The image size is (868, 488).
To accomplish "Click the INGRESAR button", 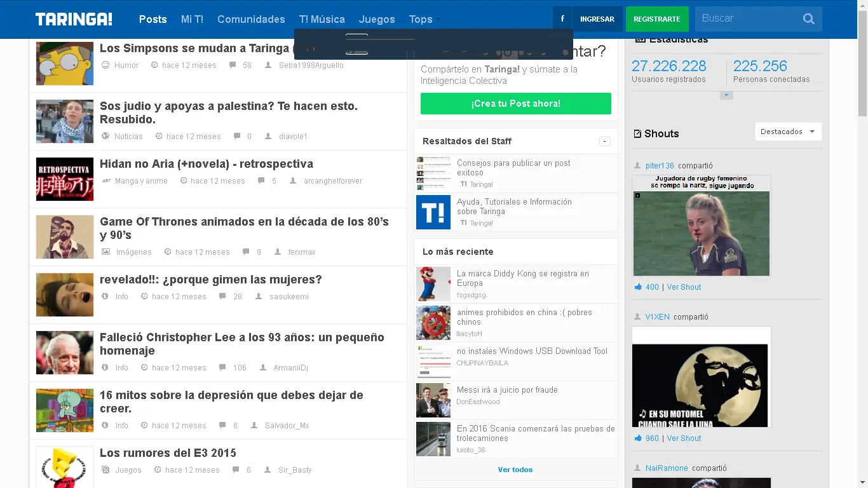I will (x=597, y=19).
